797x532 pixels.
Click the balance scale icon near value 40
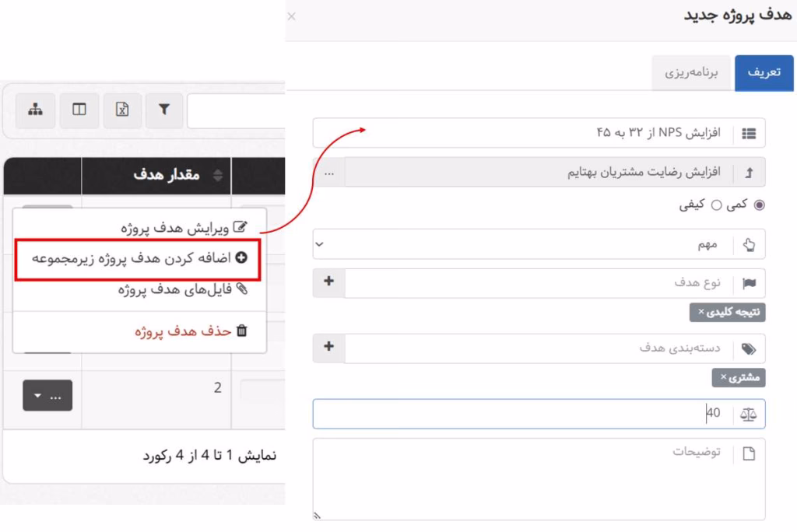click(x=748, y=413)
